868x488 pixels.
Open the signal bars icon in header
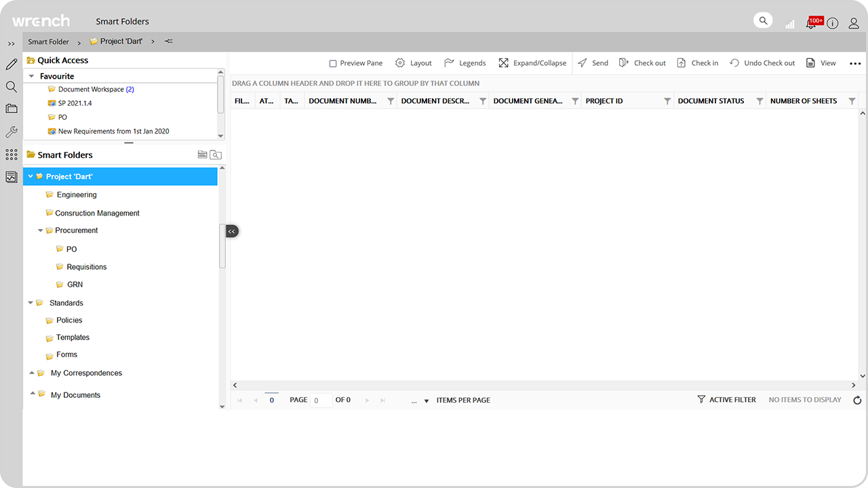coord(790,24)
